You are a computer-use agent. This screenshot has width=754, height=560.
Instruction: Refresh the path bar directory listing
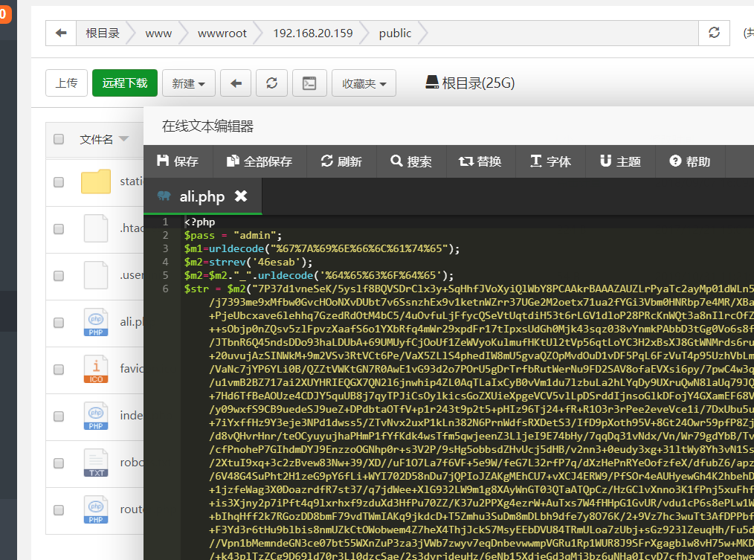click(x=714, y=33)
